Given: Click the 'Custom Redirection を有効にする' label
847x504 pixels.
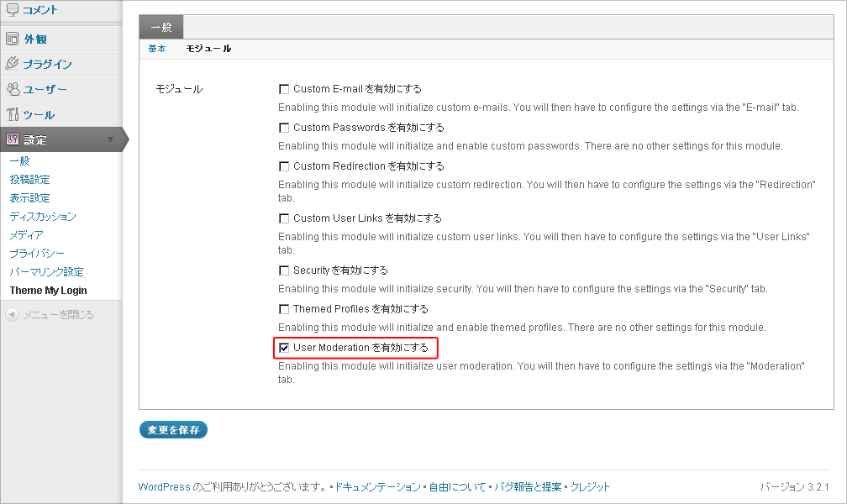Looking at the screenshot, I should pyautogui.click(x=369, y=166).
